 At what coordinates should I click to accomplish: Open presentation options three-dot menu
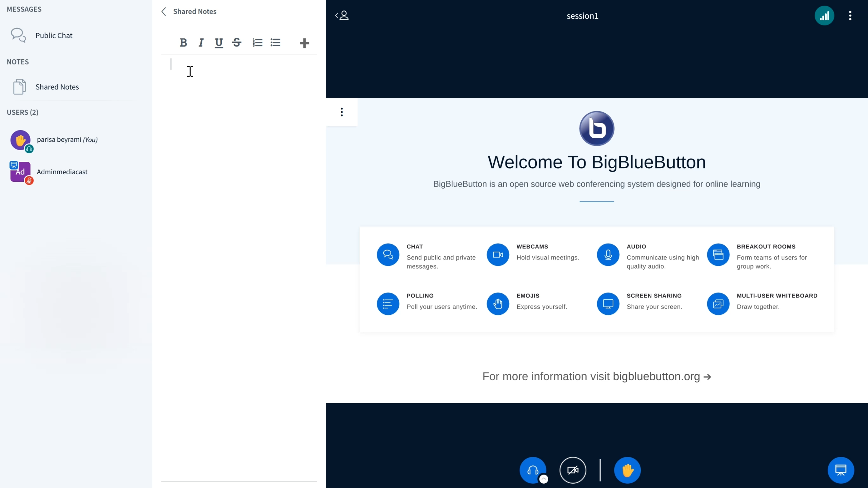342,112
